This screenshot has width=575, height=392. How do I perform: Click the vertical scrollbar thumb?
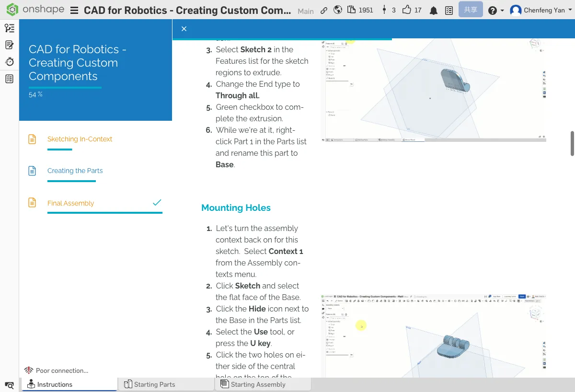click(x=572, y=143)
